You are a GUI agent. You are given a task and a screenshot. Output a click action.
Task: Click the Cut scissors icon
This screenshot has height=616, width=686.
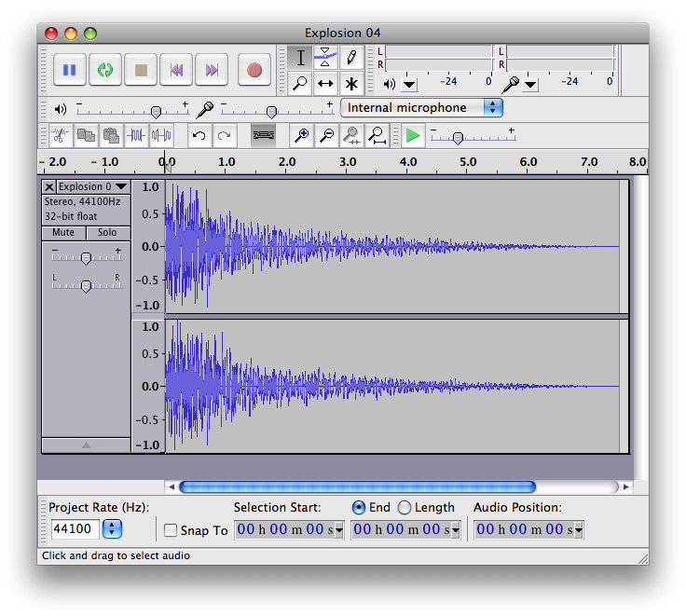point(60,136)
